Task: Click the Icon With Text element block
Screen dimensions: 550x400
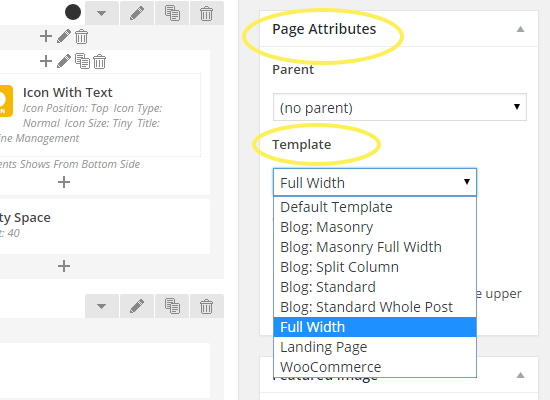Action: pos(100,115)
